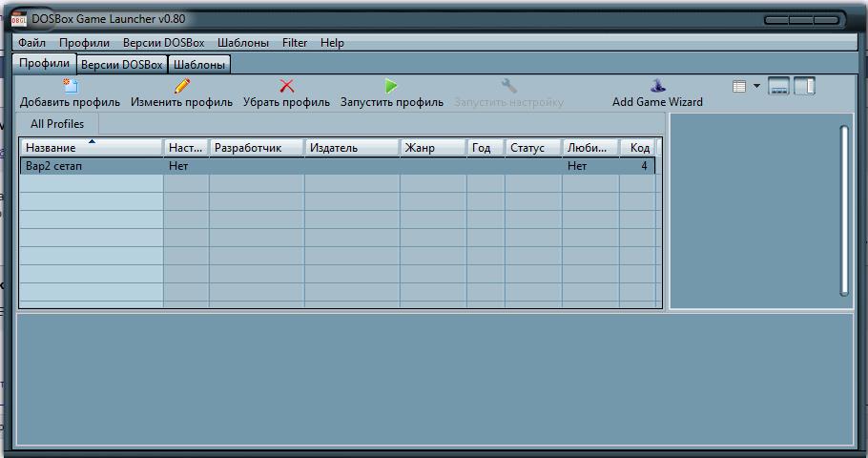Sort by the Издатель column header
Image resolution: width=868 pixels, height=458 pixels.
click(352, 148)
